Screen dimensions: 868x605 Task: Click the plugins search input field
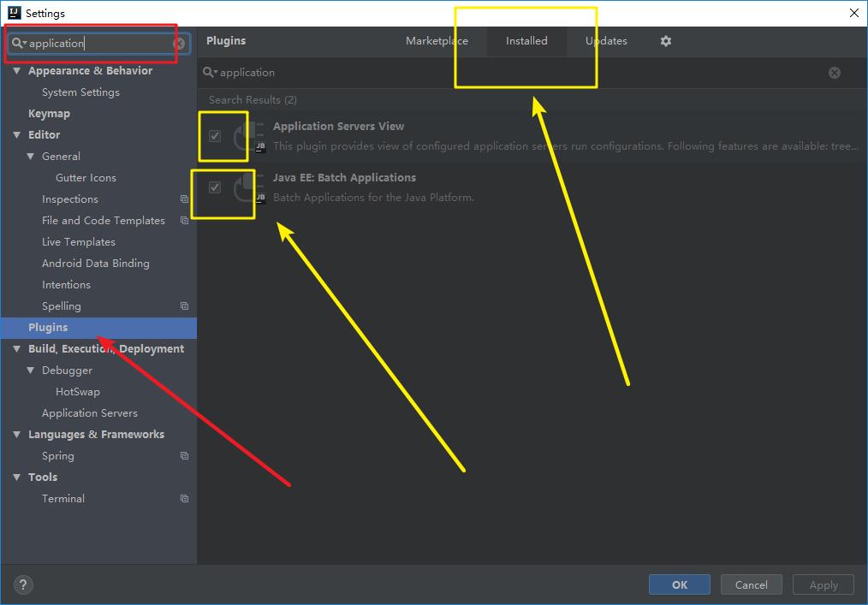(x=520, y=73)
